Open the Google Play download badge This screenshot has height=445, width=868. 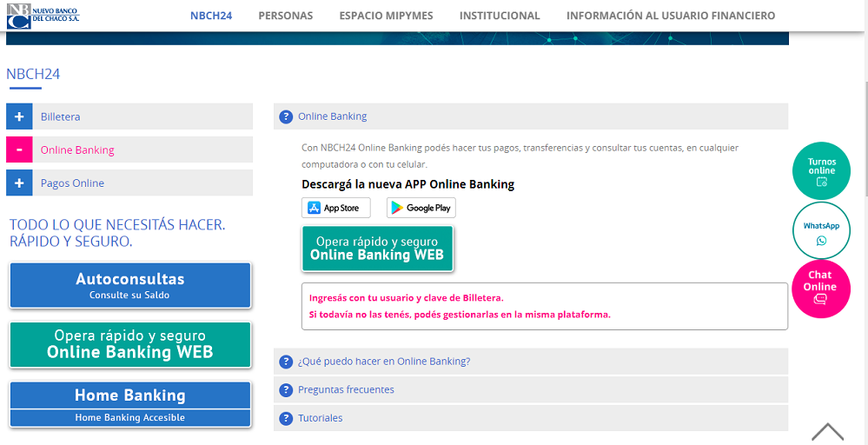pos(421,208)
